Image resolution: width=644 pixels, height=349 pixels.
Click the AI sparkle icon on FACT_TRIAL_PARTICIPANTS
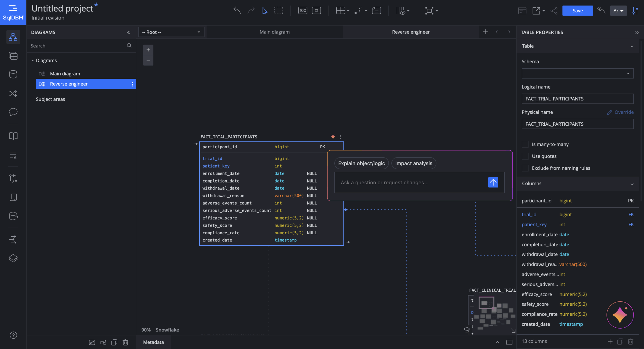click(333, 137)
